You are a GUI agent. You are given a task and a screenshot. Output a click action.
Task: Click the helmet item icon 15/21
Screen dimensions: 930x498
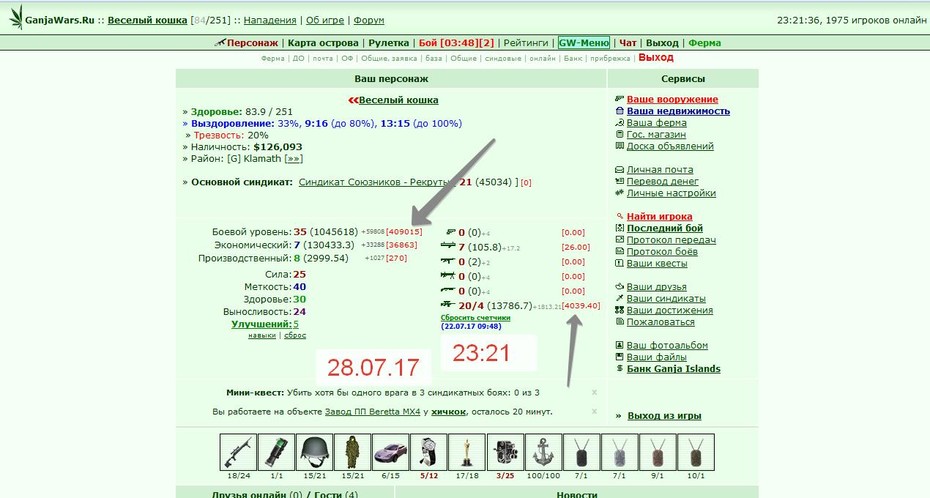point(314,452)
